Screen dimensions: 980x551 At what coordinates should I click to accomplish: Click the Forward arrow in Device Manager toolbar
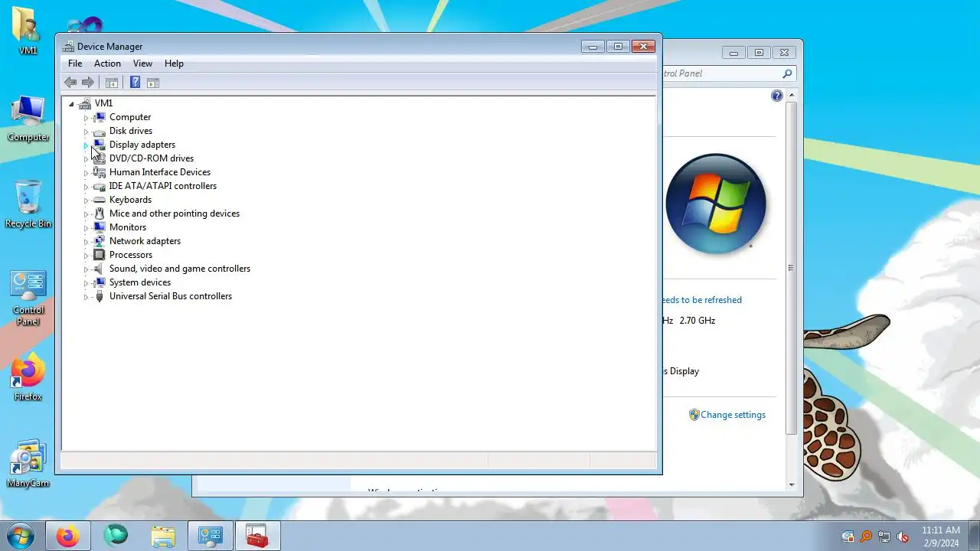(88, 83)
